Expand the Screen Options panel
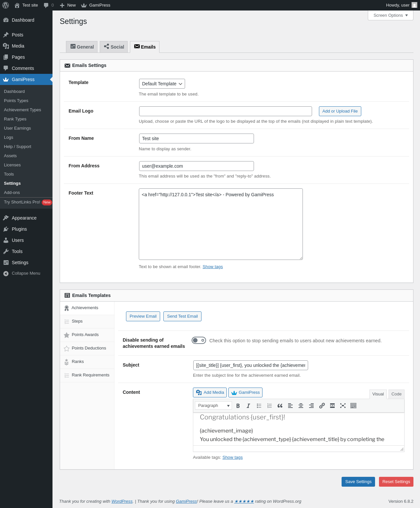 [x=390, y=15]
